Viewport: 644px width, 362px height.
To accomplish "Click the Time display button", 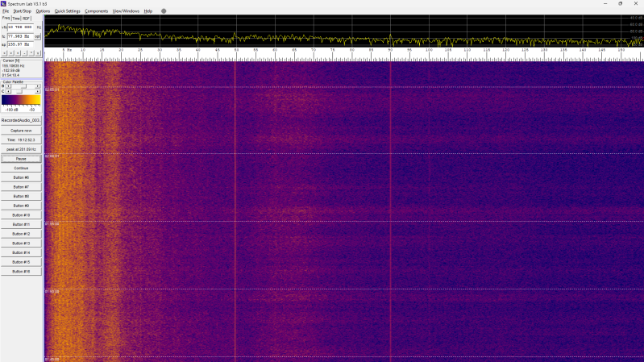I will (x=21, y=140).
